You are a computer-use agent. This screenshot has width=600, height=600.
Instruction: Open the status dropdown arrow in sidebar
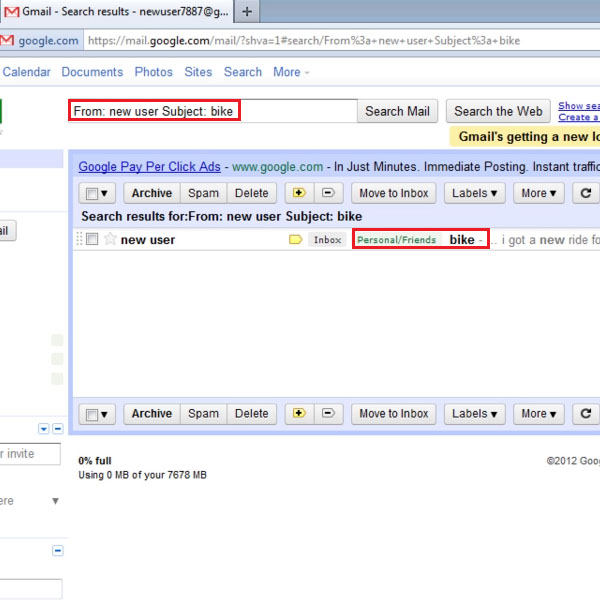(x=55, y=501)
